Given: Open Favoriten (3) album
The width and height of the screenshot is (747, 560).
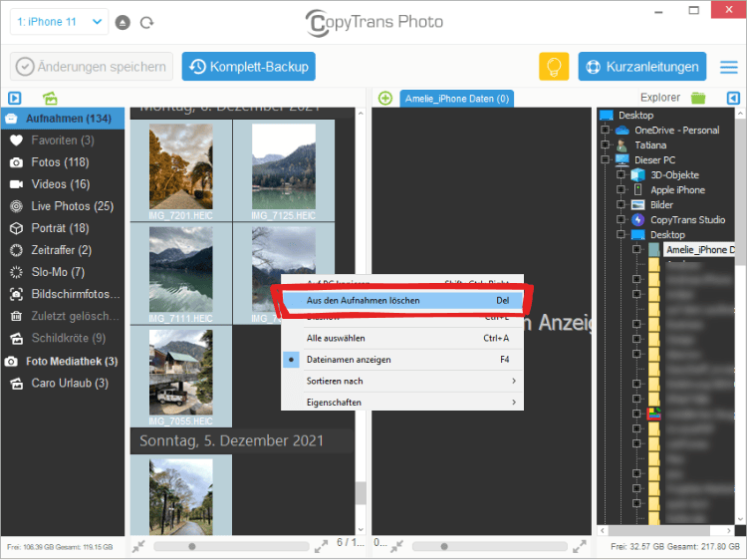Looking at the screenshot, I should point(63,140).
